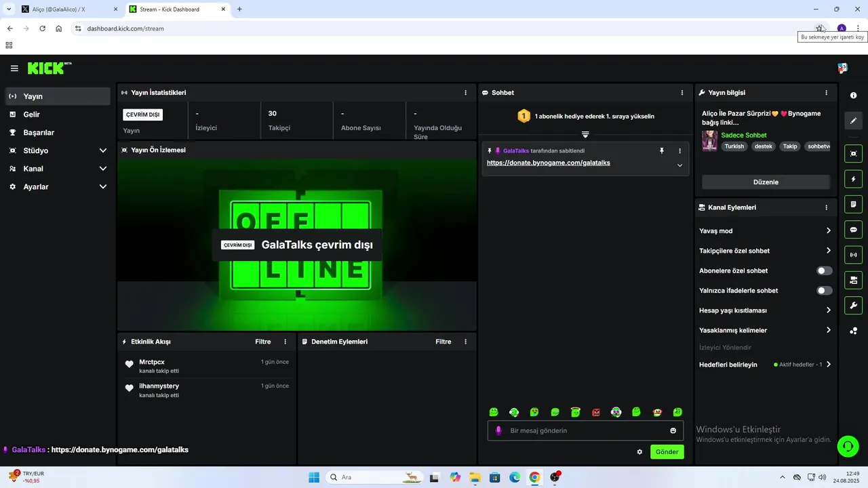Toggle the stream preview panel icon in the right sidebar
Viewport: 868px width, 488px height.
tap(853, 154)
